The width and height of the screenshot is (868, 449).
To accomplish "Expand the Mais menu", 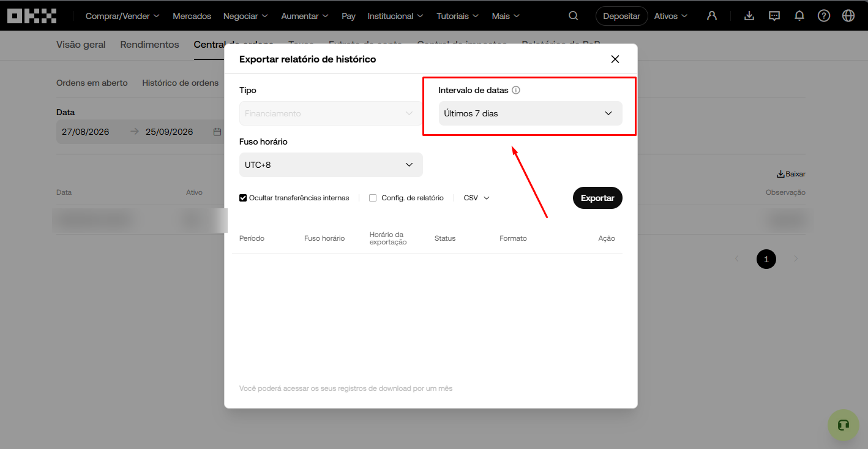I will pyautogui.click(x=506, y=16).
